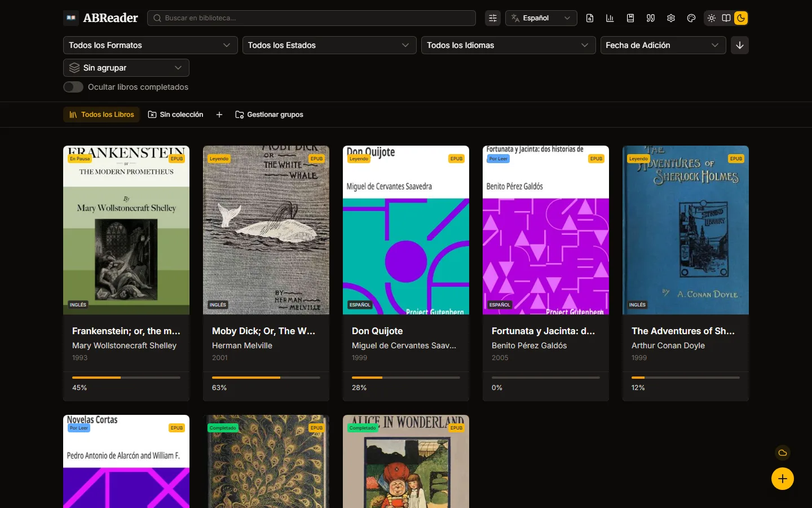Expand Todos los Idiomas dropdown

pos(509,45)
